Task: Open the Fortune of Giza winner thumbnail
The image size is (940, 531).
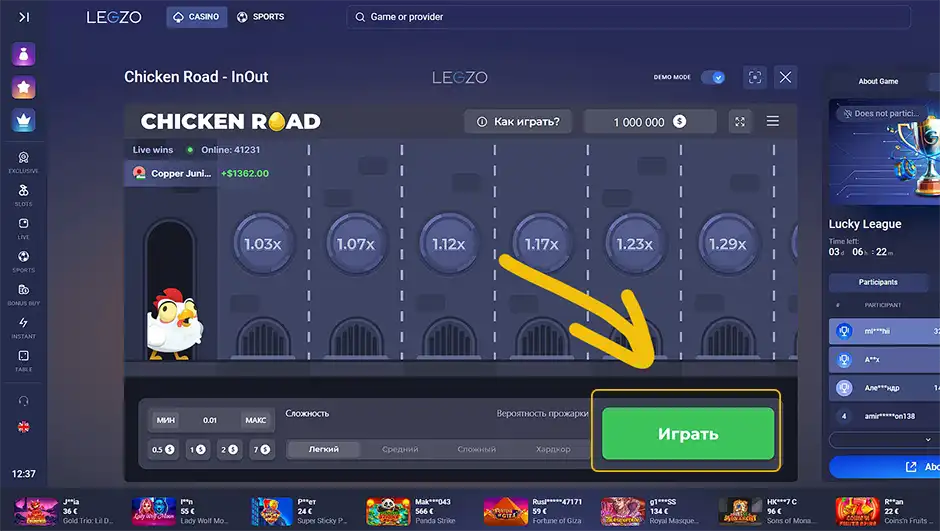Action: coord(505,511)
